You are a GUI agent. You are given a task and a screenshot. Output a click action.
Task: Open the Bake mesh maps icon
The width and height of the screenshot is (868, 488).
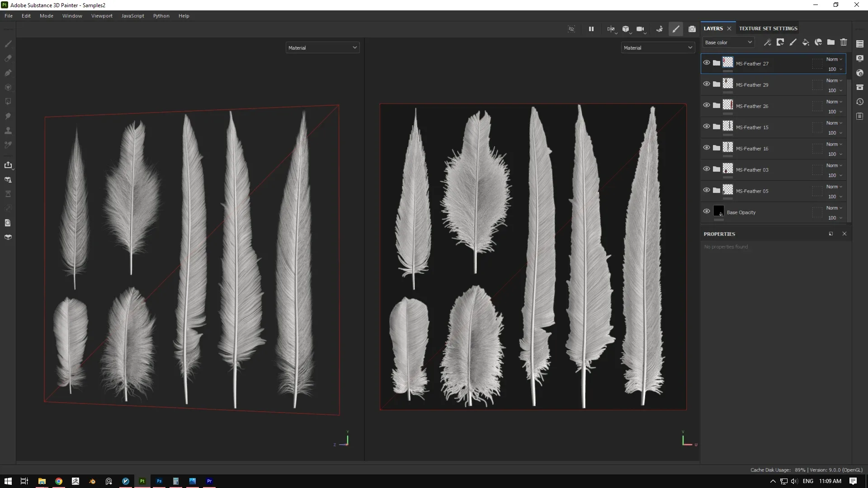(8, 179)
